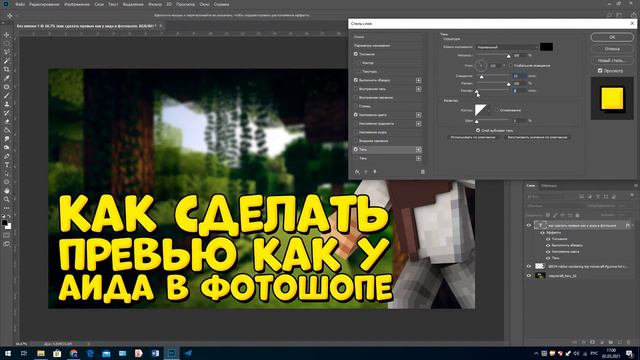Select the Zoom tool

tap(7, 200)
